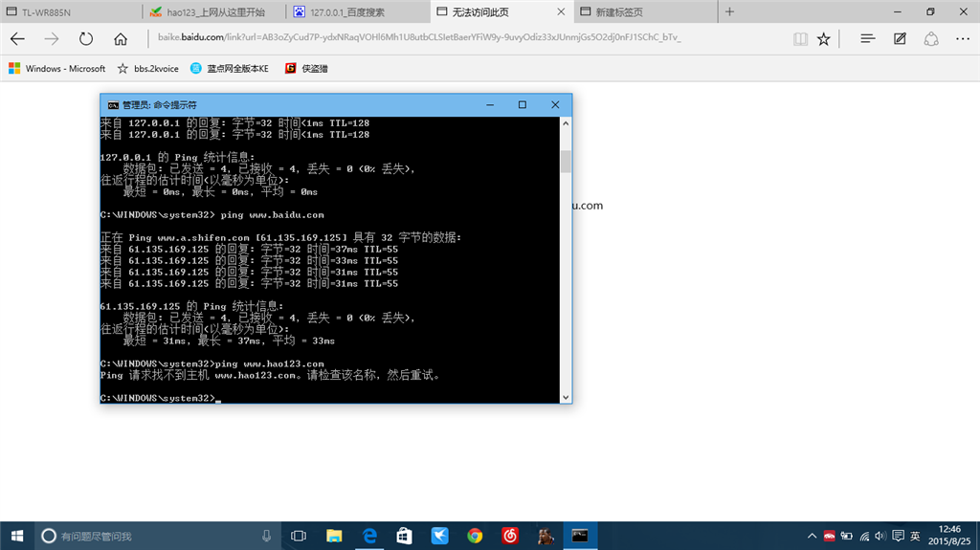
Task: Minimize the command prompt window
Action: [490, 105]
